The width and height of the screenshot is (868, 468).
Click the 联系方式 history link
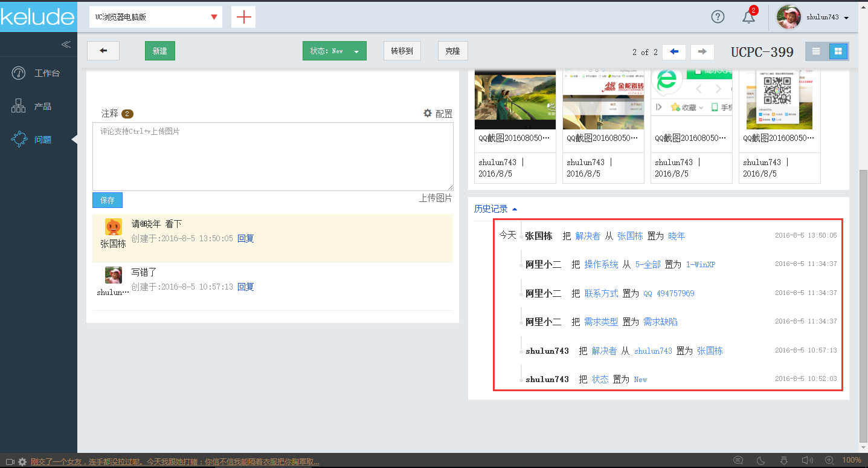coord(601,293)
